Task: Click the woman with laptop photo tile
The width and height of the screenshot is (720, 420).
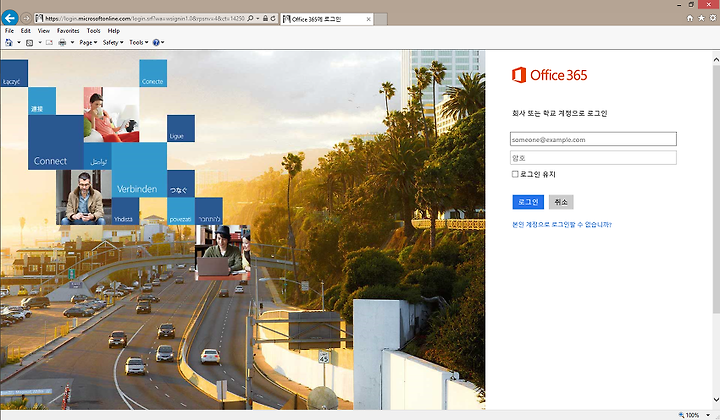Action: point(223,252)
